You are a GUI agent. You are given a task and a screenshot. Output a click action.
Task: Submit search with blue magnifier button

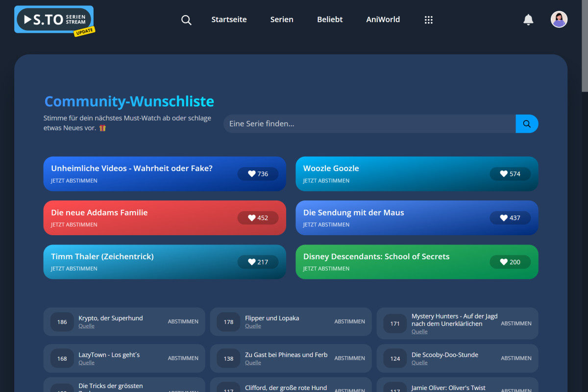(x=527, y=124)
